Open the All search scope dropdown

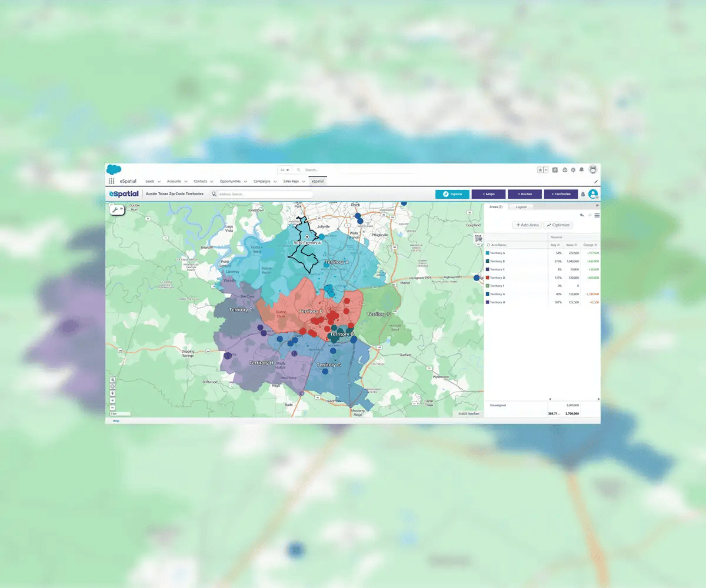click(x=284, y=170)
